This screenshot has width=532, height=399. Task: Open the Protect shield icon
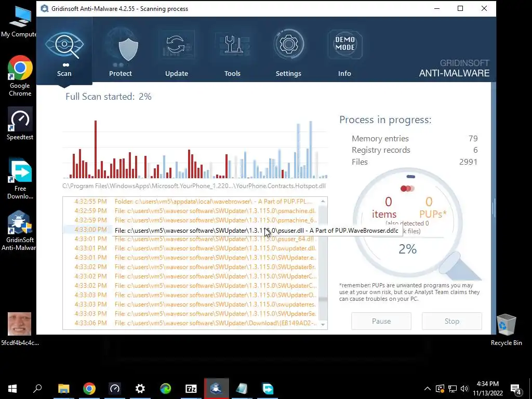click(128, 50)
